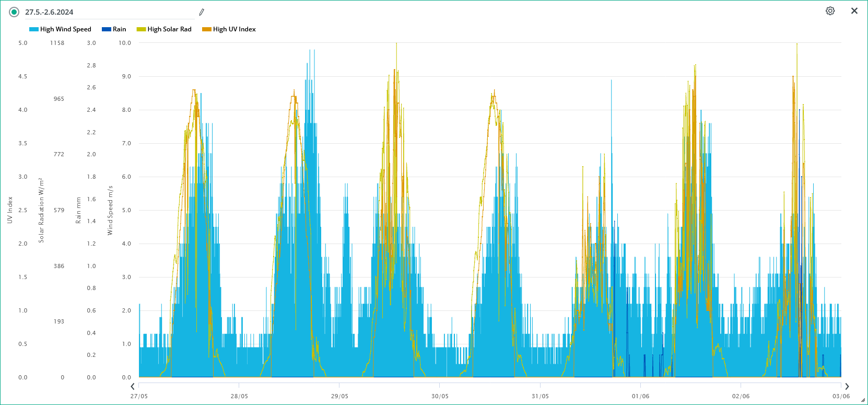Click the 02/06 date on the timeline
This screenshot has width=868, height=405.
[741, 396]
